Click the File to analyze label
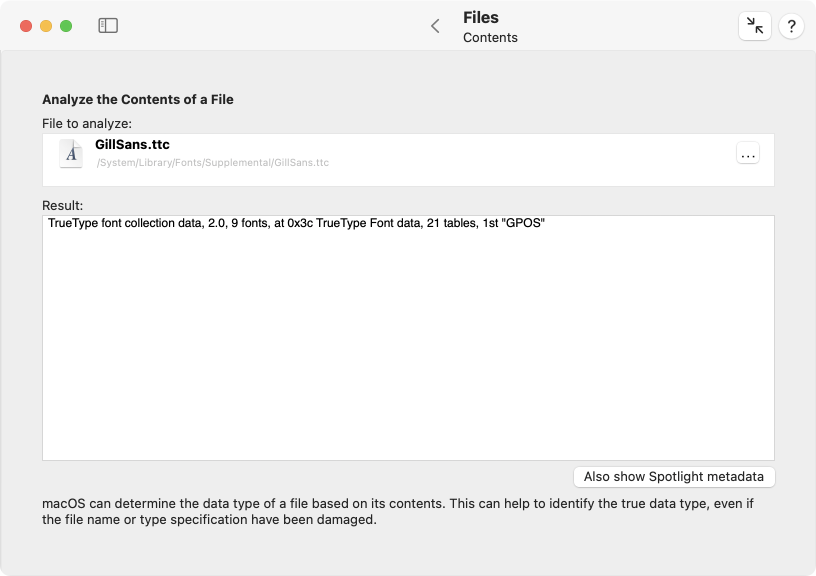 pyautogui.click(x=87, y=123)
